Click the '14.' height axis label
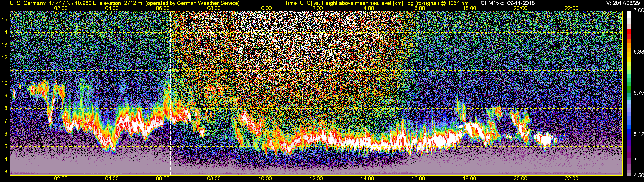Viewport: 644px width, 182px height. click(5, 32)
